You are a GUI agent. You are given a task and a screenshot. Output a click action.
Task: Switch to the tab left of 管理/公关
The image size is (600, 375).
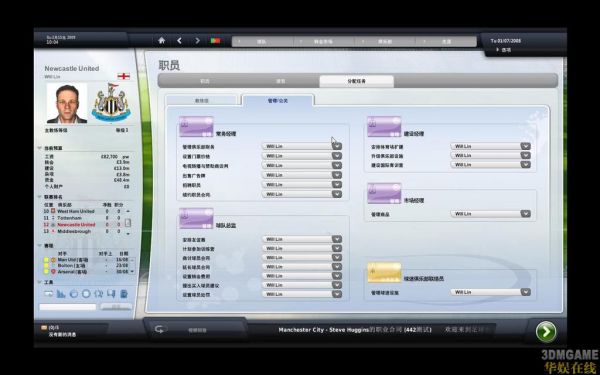[202, 101]
